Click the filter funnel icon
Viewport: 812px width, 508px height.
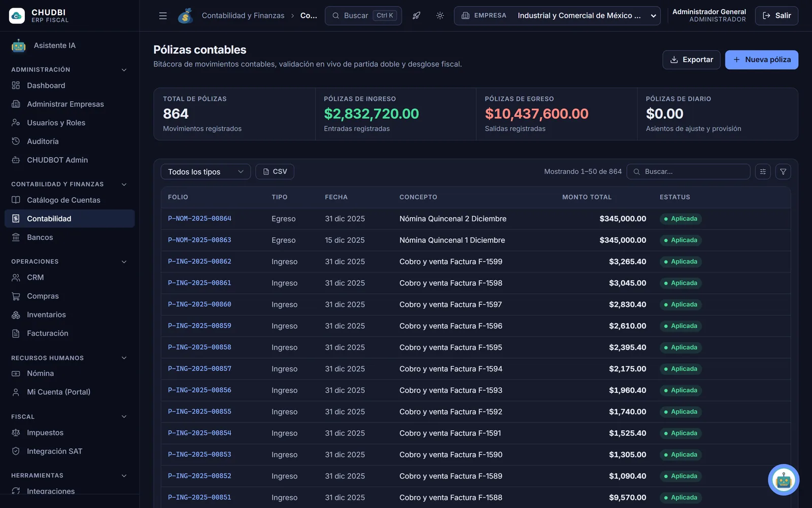[x=783, y=172]
